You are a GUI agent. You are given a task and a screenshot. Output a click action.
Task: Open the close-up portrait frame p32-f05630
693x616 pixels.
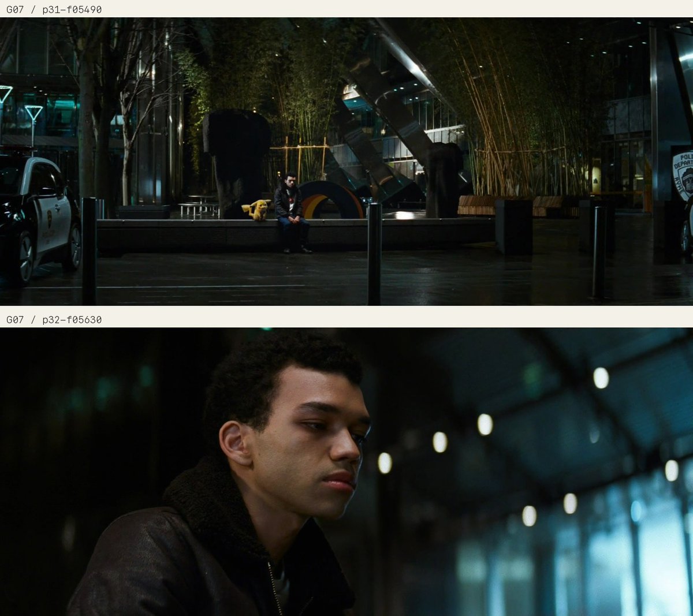[346, 472]
